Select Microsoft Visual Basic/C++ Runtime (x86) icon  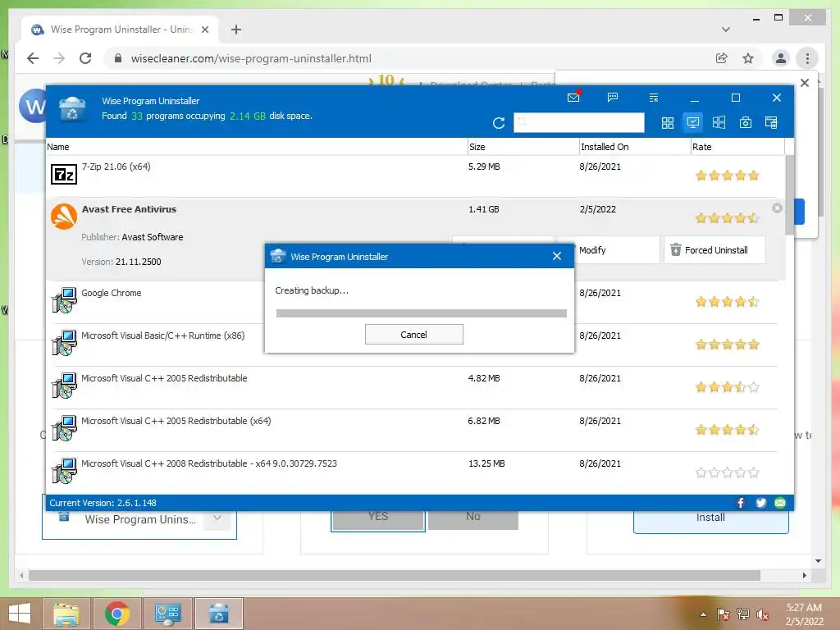tap(64, 343)
